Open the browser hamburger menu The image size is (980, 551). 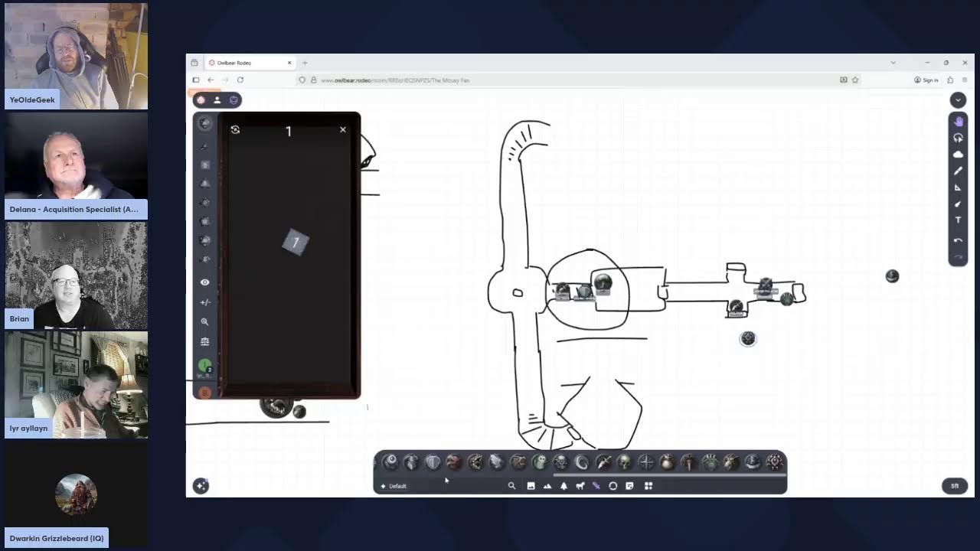pos(965,80)
